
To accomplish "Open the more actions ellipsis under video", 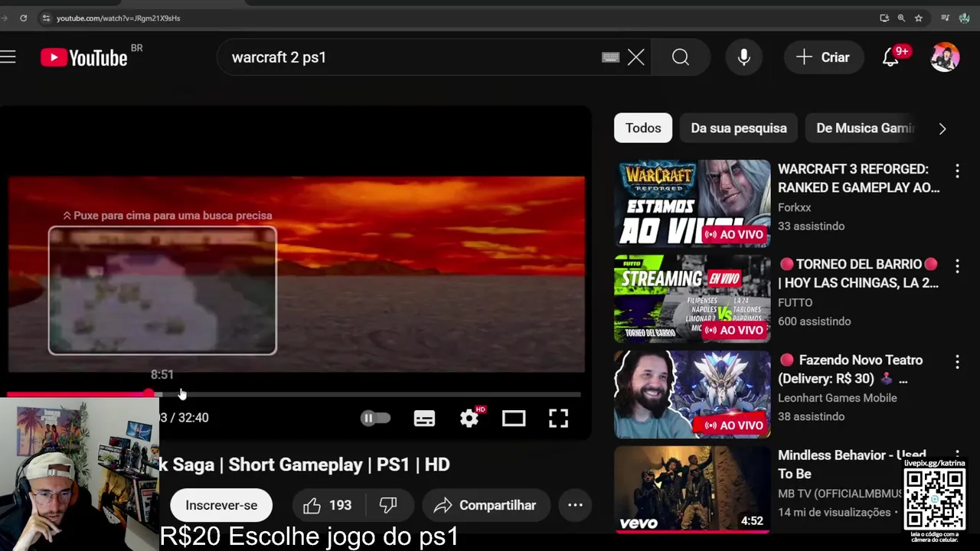I will [575, 505].
